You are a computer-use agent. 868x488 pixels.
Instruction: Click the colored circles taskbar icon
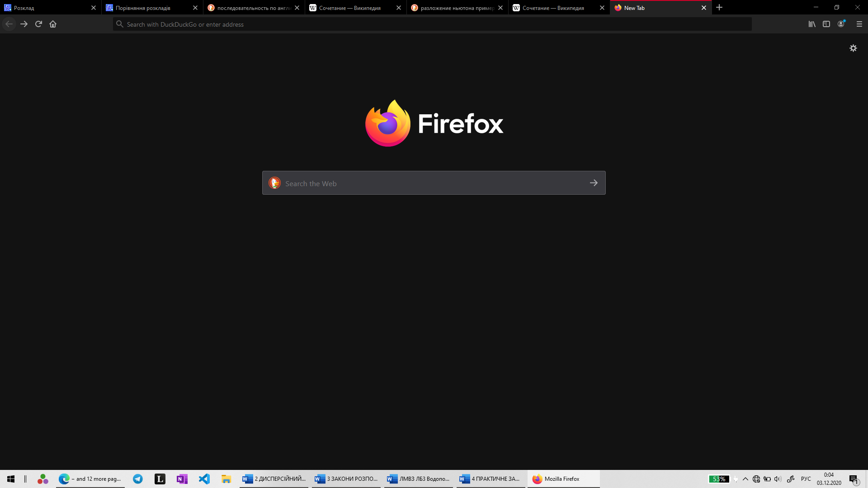click(x=43, y=479)
